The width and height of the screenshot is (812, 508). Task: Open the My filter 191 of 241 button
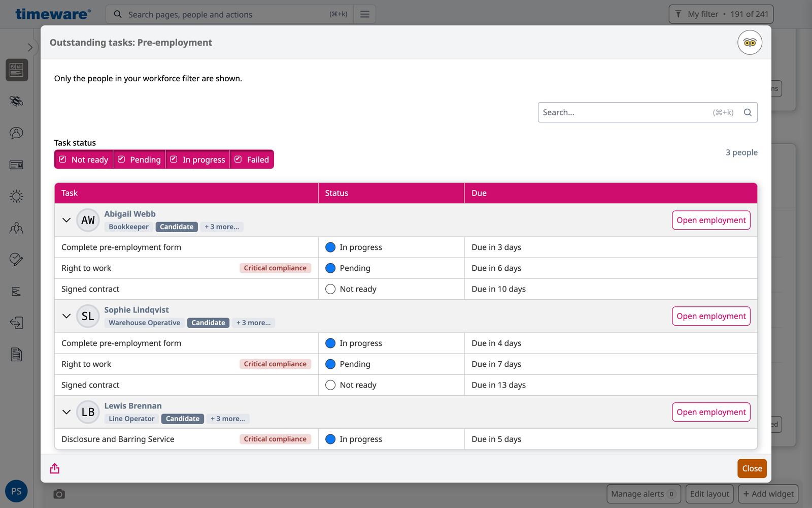(x=721, y=14)
